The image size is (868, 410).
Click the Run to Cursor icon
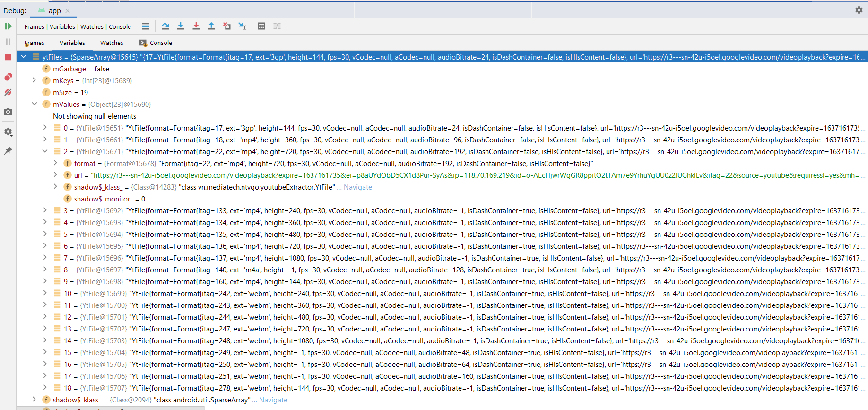(243, 26)
